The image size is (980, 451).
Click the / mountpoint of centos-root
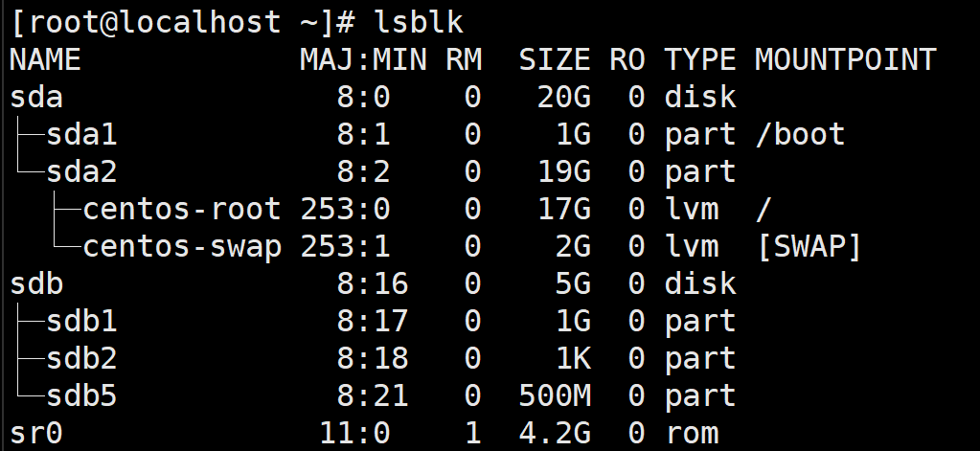pos(763,210)
